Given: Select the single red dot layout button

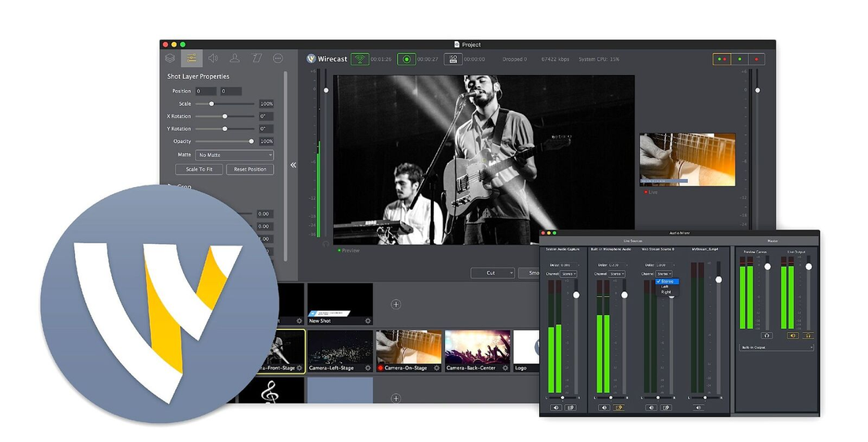Looking at the screenshot, I should (x=757, y=58).
